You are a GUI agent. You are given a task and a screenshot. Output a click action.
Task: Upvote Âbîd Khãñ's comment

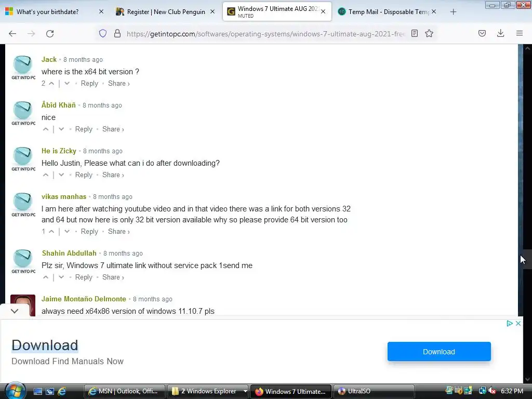tap(46, 129)
